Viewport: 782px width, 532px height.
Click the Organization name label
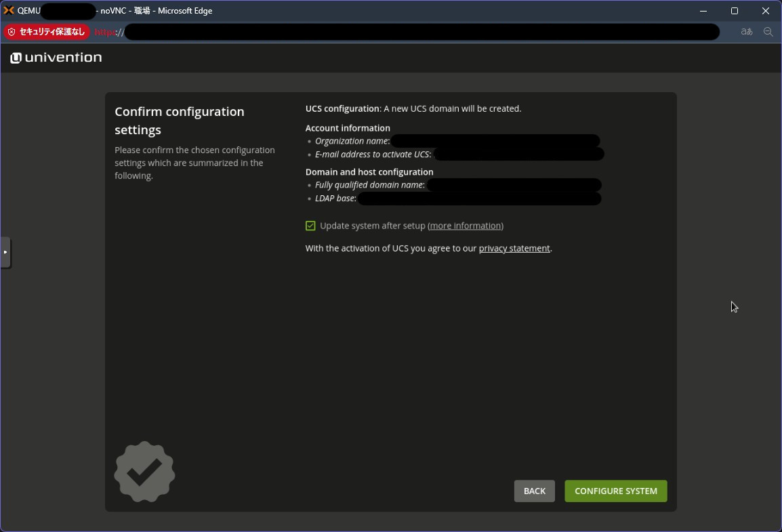pos(352,141)
